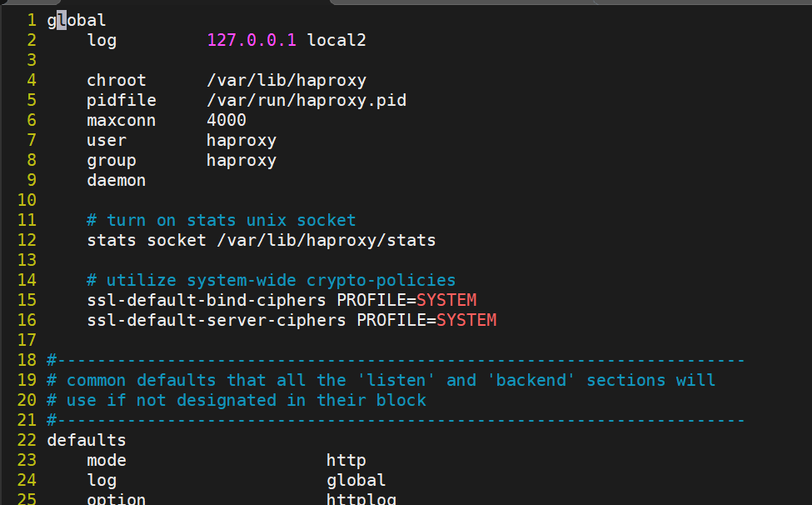The width and height of the screenshot is (812, 505).
Task: Click the path /var/lib/haproxy on line 4
Action: (x=286, y=80)
